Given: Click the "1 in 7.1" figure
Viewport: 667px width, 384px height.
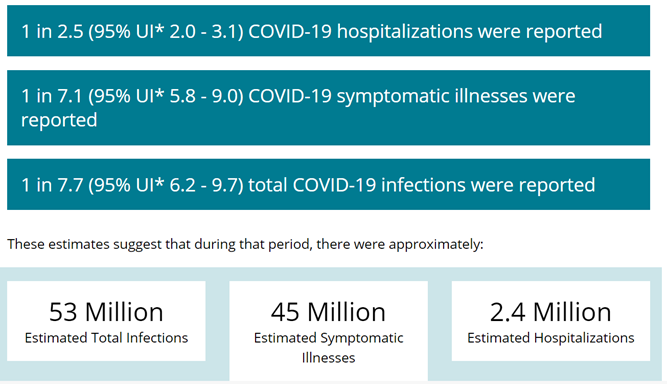Looking at the screenshot, I should pos(52,96).
